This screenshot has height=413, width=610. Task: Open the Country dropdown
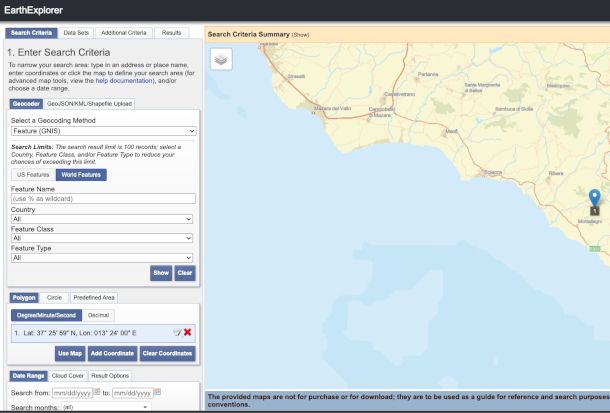102,219
